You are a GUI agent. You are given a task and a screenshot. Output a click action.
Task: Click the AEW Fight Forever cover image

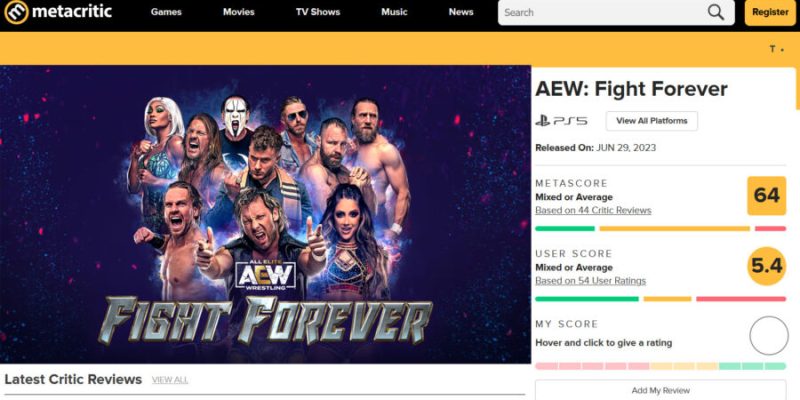point(265,214)
